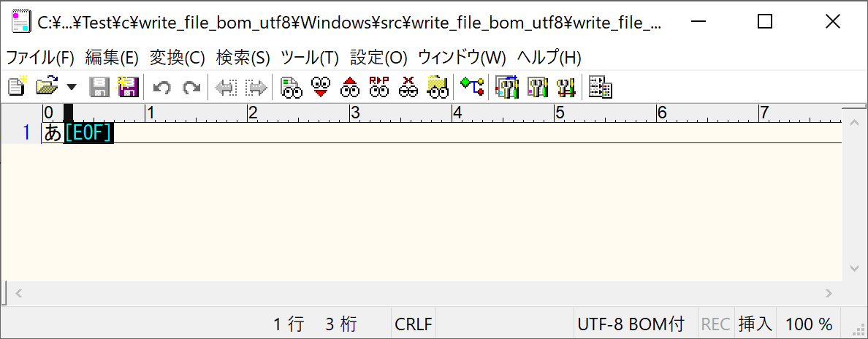The image size is (868, 339).
Task: Open the 編集(E) menu
Action: [112, 57]
